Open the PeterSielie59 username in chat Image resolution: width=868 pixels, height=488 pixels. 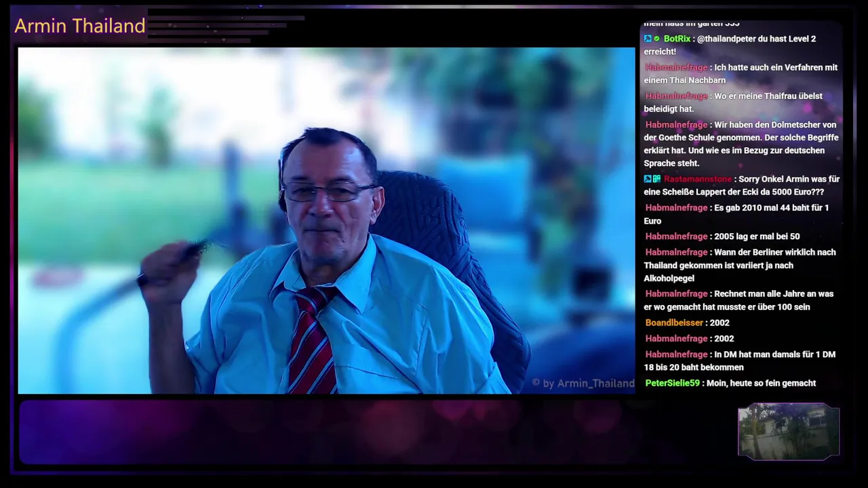672,383
